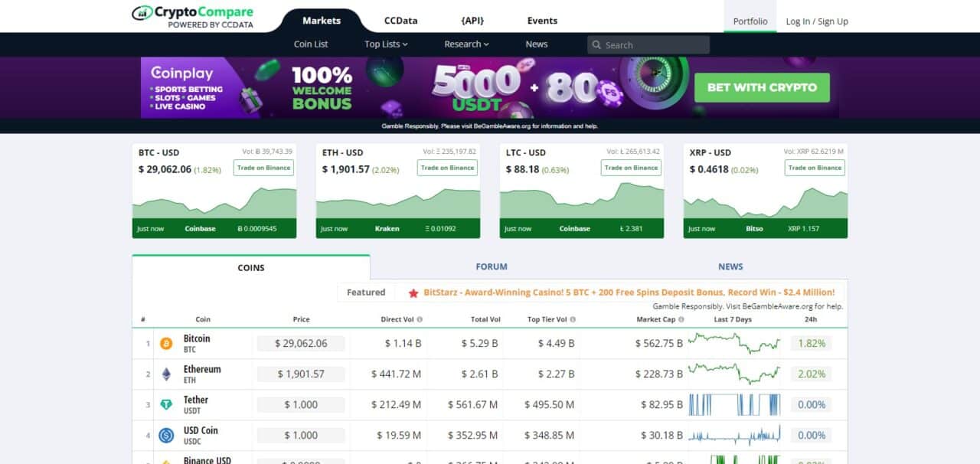The width and height of the screenshot is (980, 464).
Task: Open Bitcoin's last 7 days sparkline
Action: [734, 343]
